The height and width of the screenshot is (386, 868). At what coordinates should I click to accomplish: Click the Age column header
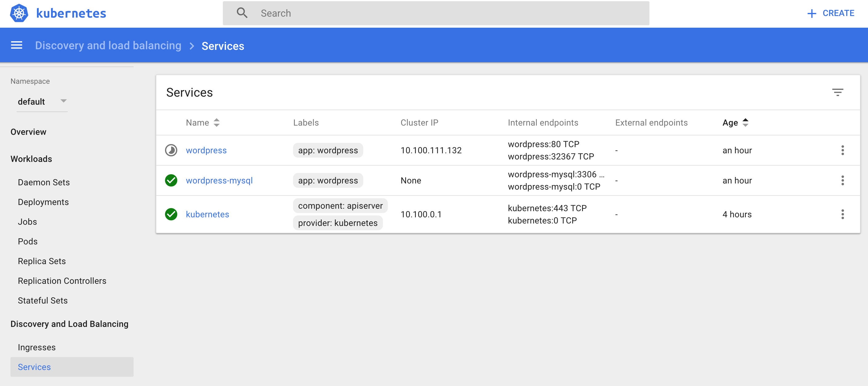coord(730,123)
